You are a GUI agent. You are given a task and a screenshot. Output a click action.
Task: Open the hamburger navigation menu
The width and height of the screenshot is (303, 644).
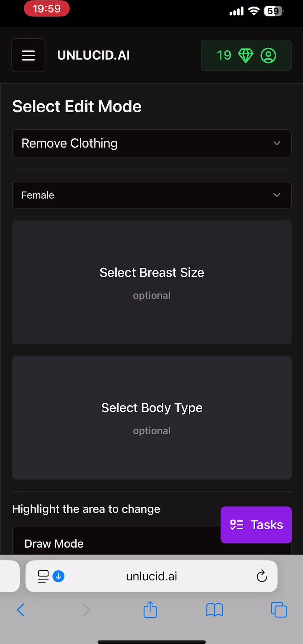tap(28, 55)
